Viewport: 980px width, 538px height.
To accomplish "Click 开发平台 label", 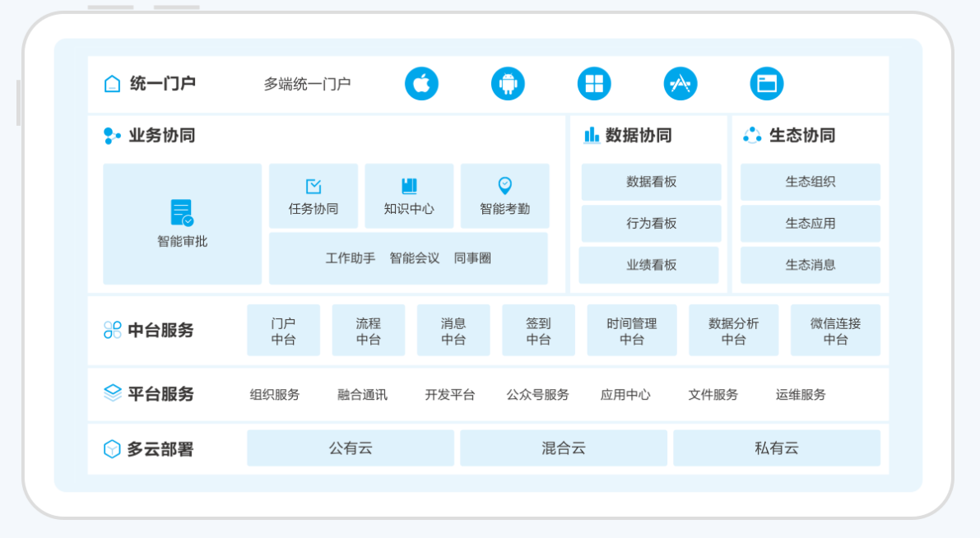I will click(x=449, y=394).
